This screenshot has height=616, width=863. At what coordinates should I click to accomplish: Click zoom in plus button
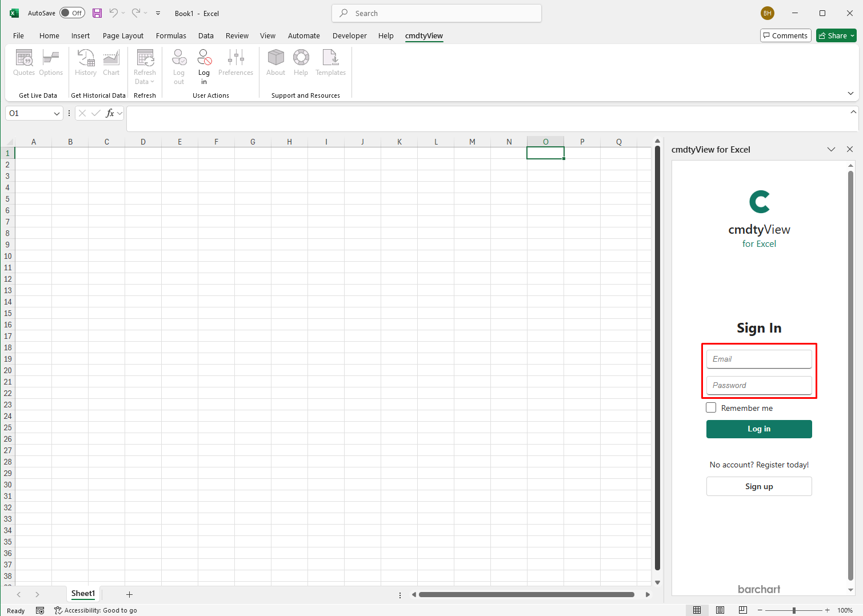[827, 610]
